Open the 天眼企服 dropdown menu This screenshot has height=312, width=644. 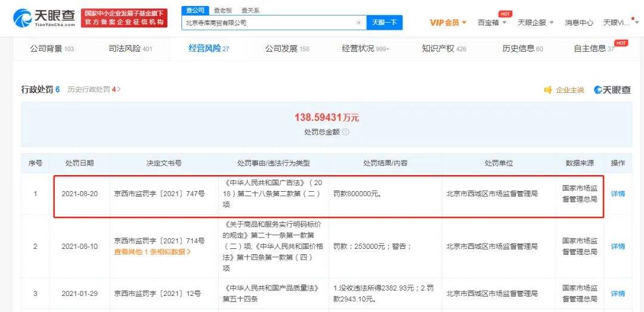coord(535,23)
